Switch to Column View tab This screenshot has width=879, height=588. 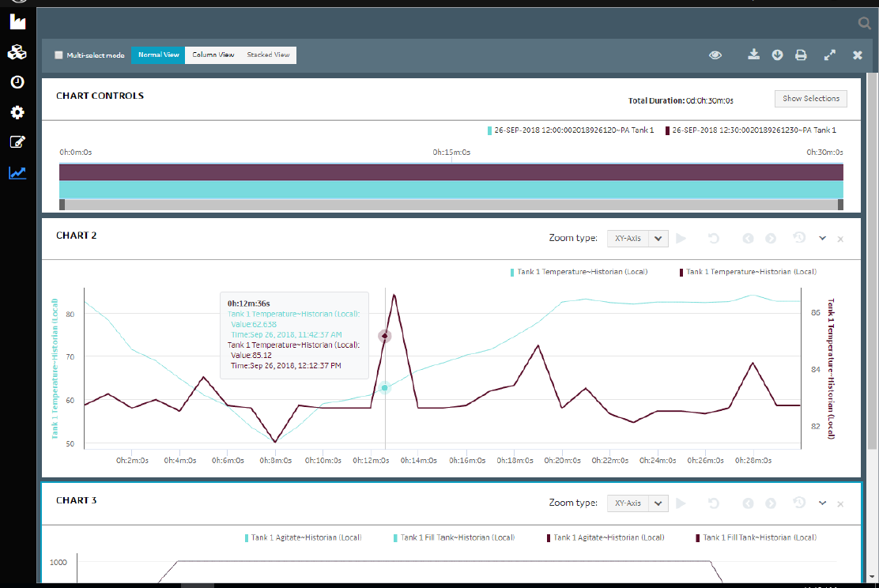point(213,55)
